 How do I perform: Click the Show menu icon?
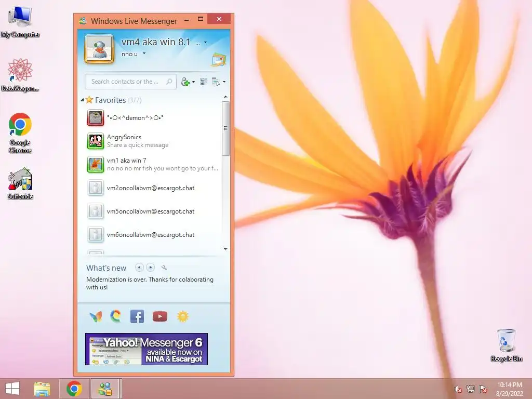tap(216, 82)
